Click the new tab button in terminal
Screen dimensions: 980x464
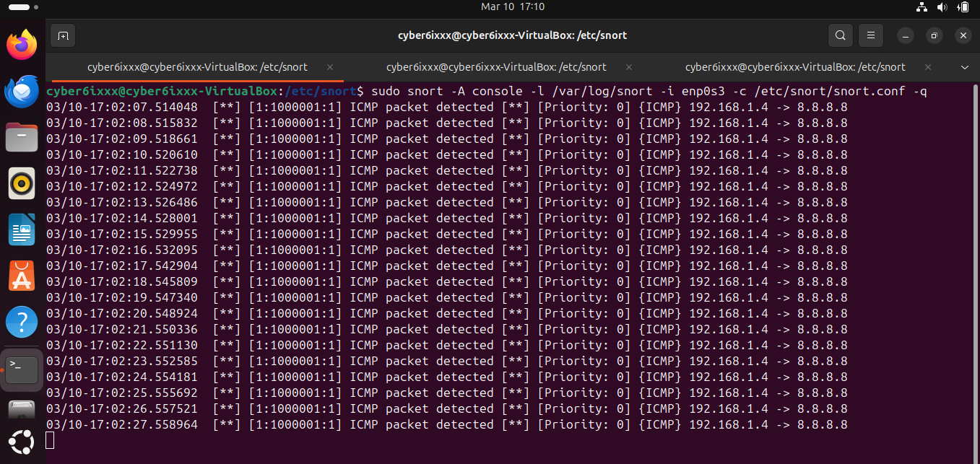click(x=63, y=35)
